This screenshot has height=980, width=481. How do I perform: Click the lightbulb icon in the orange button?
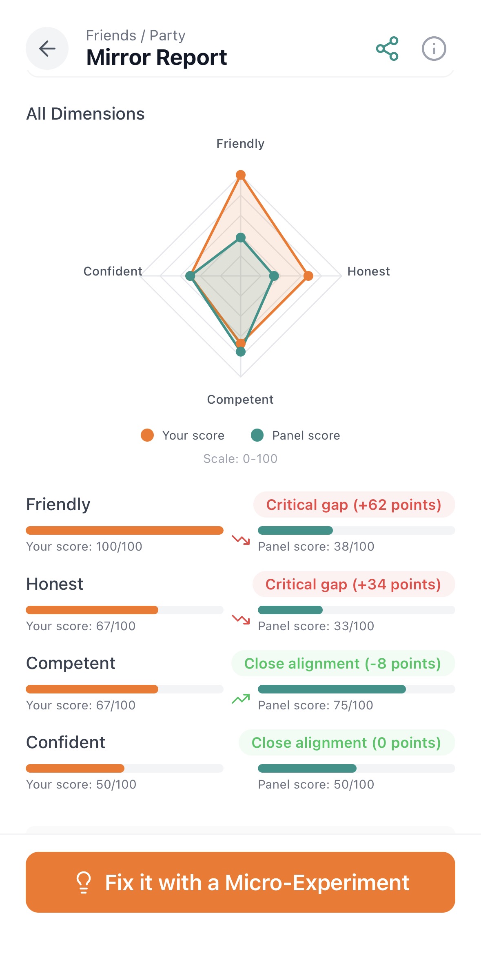coord(84,882)
